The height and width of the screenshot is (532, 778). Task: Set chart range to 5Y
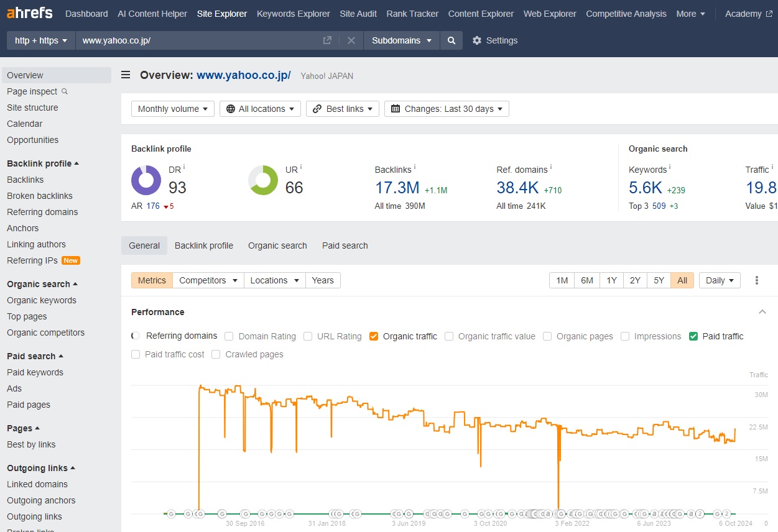659,280
